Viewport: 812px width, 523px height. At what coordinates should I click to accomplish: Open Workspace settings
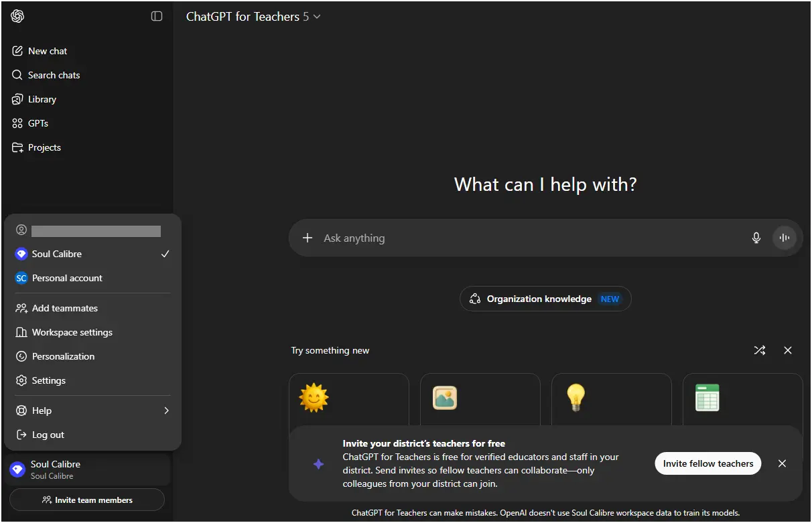(x=92, y=332)
